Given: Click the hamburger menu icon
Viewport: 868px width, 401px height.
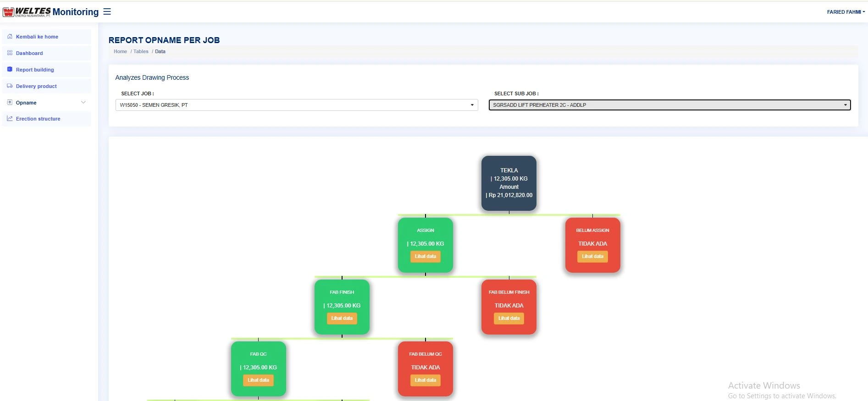Looking at the screenshot, I should coord(107,11).
